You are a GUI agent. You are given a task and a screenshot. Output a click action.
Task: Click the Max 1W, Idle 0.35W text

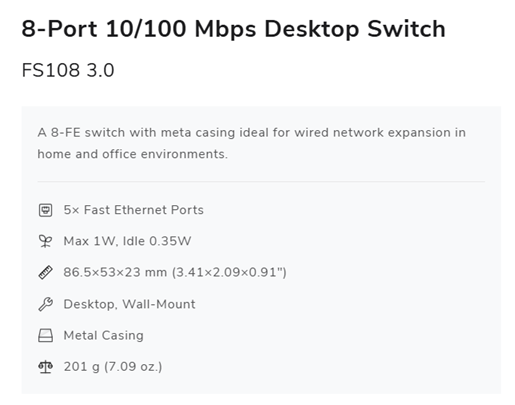pos(127,241)
